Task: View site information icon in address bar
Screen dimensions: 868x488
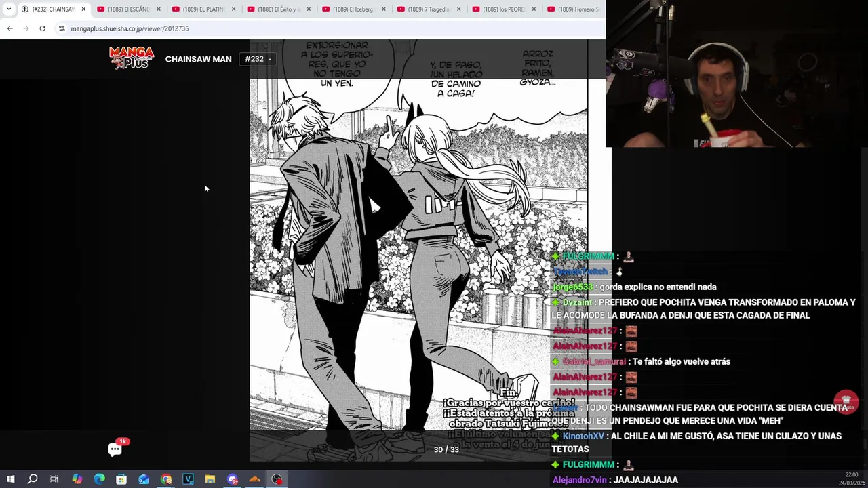Action: 62,28
